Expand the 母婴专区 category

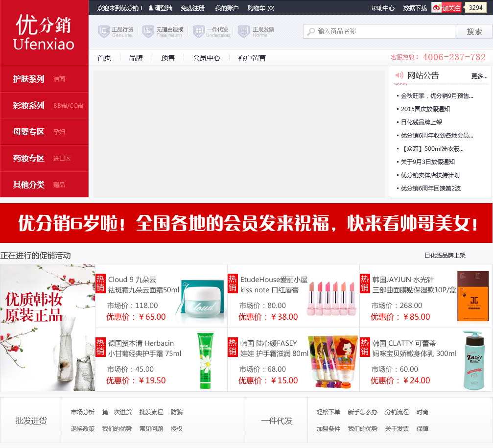click(x=28, y=132)
